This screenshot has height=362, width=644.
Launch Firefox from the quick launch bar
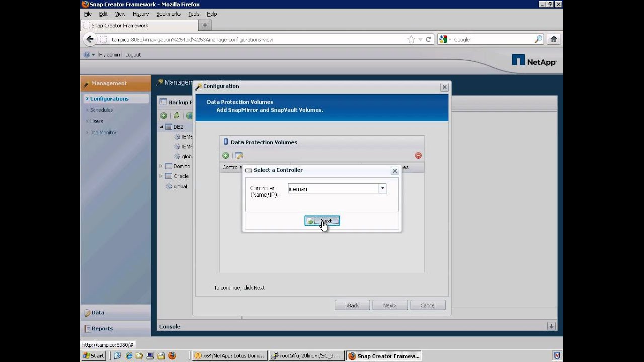(x=172, y=356)
